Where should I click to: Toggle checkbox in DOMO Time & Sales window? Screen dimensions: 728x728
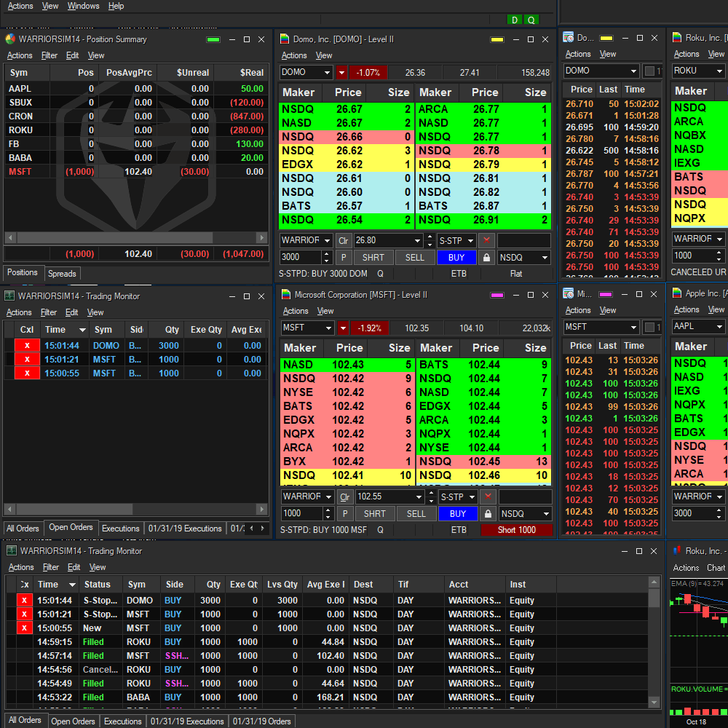pyautogui.click(x=650, y=71)
